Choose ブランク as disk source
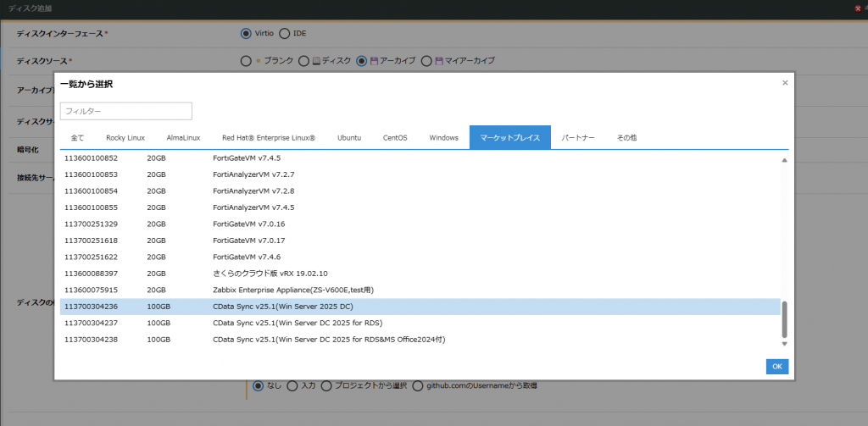This screenshot has height=426, width=868. tap(247, 62)
